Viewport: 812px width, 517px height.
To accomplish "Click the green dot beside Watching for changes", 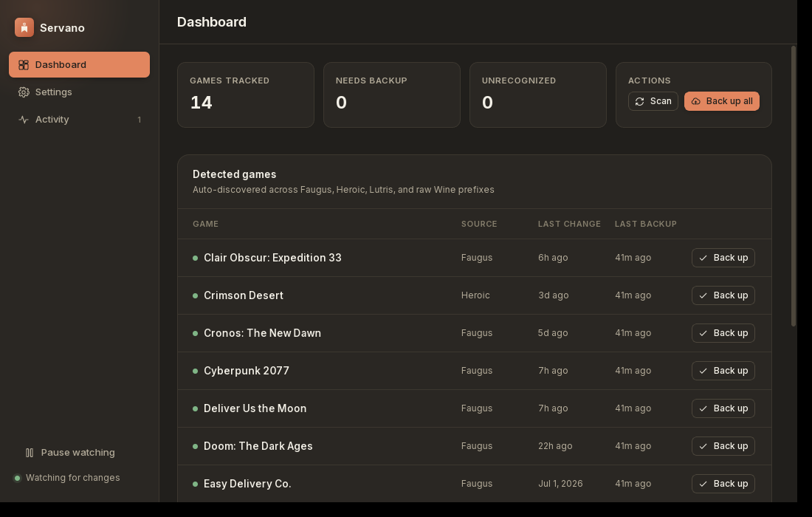I will pyautogui.click(x=17, y=478).
